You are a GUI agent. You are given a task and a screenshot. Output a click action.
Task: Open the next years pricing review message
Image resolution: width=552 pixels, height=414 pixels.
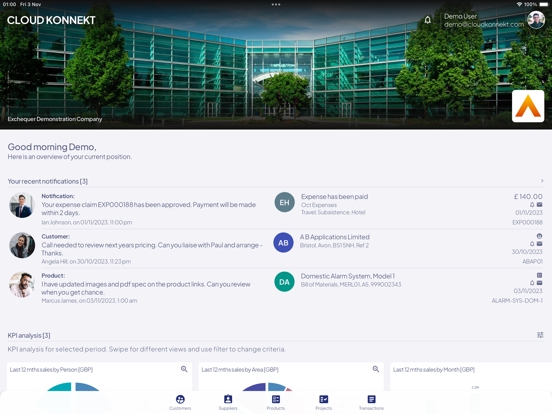click(x=152, y=249)
